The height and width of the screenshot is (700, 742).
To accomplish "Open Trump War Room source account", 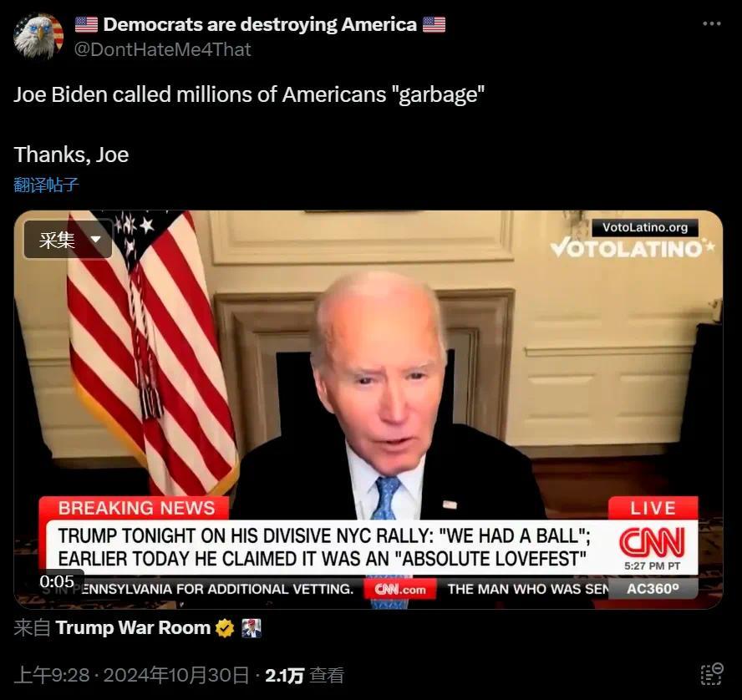I will (x=133, y=627).
